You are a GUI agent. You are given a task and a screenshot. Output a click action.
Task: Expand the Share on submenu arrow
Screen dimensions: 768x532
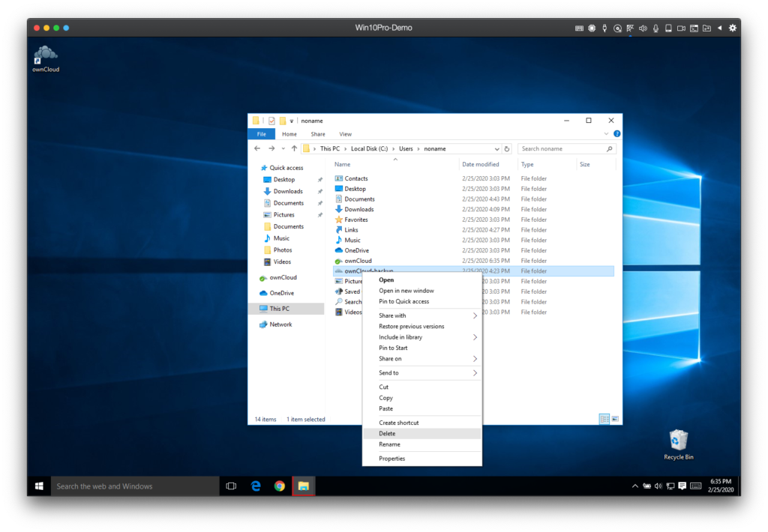coord(475,359)
